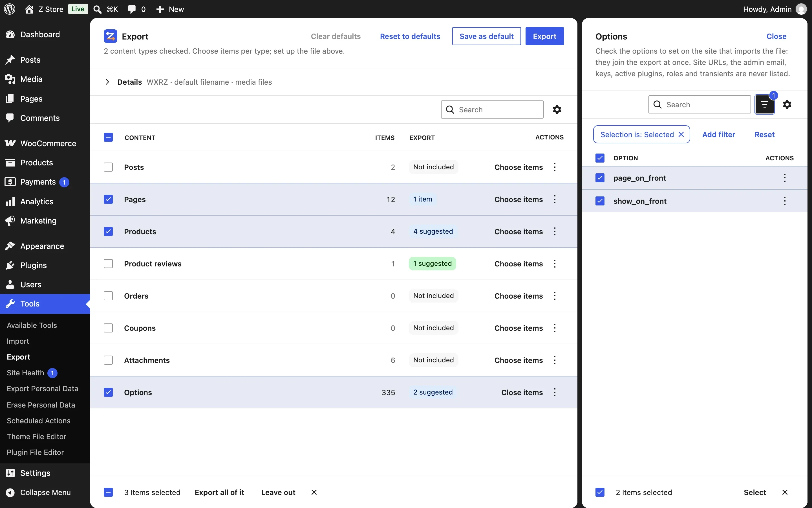
Task: Remove the Selection is: Selected filter X
Action: (681, 134)
